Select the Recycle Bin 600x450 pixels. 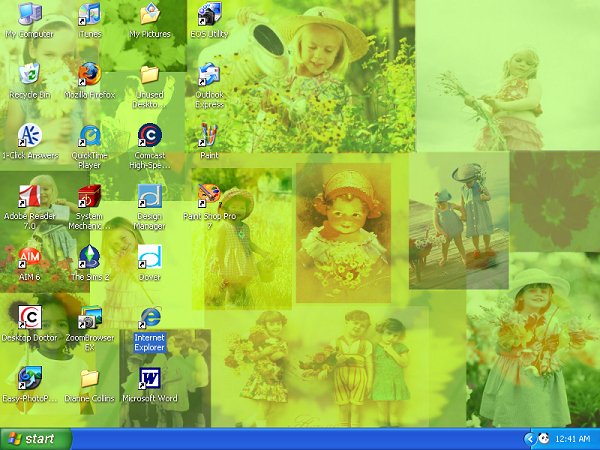pyautogui.click(x=30, y=76)
